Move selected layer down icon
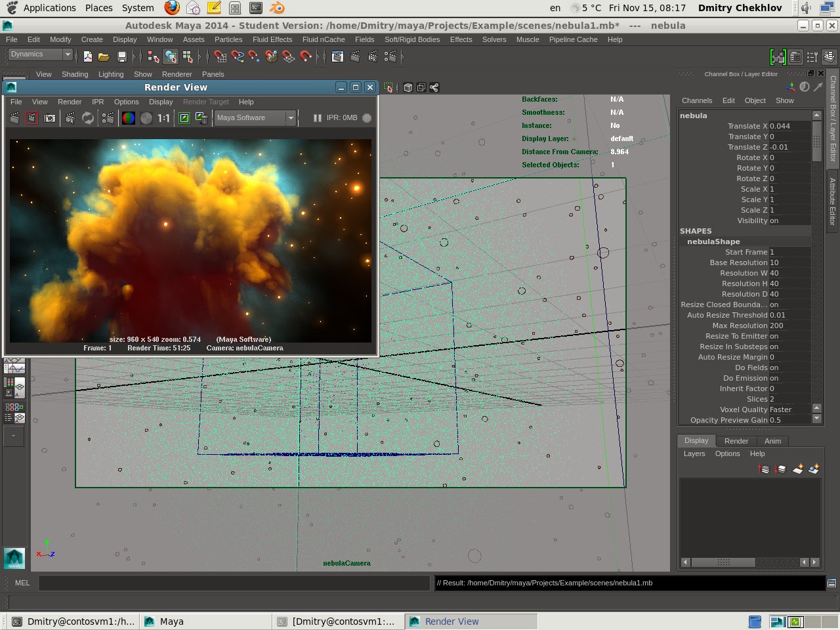Screen dimensions: 840x630 [780, 469]
